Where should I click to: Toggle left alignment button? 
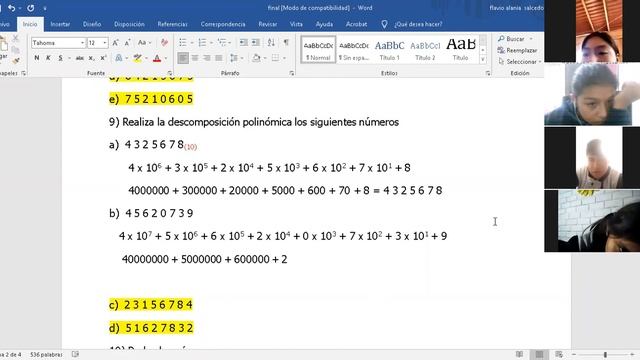click(183, 58)
